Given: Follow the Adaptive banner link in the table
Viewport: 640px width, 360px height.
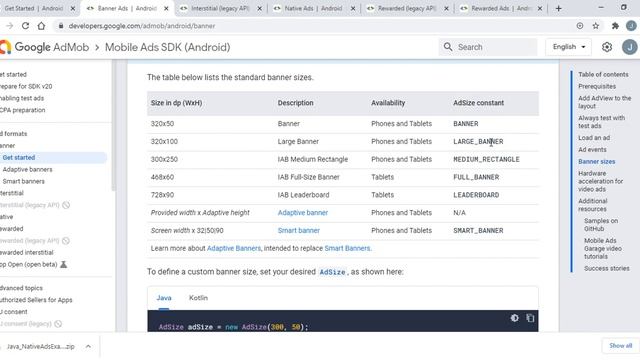Looking at the screenshot, I should point(303,213).
